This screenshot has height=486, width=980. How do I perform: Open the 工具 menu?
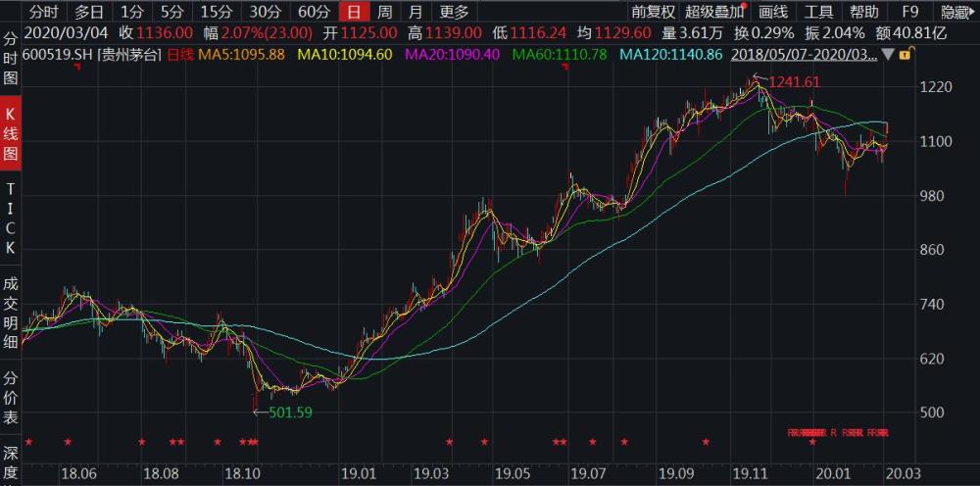click(x=819, y=12)
